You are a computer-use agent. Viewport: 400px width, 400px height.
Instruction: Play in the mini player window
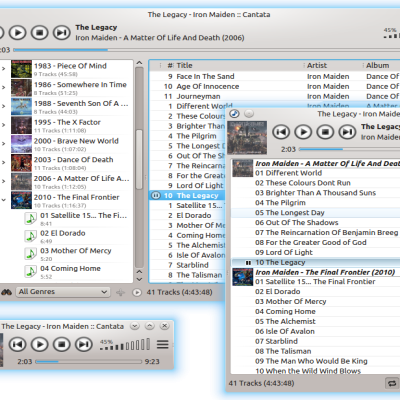[40, 344]
